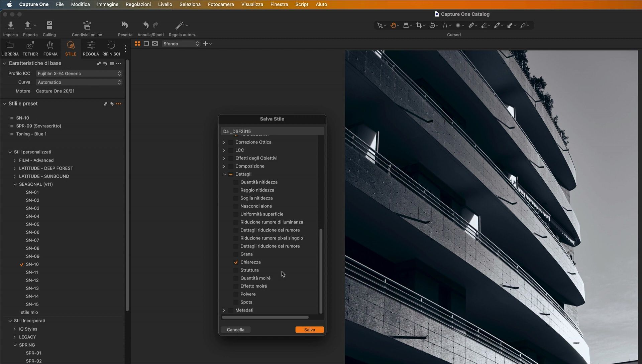The height and width of the screenshot is (364, 642).
Task: Click the plus add variant icon
Action: tap(206, 44)
